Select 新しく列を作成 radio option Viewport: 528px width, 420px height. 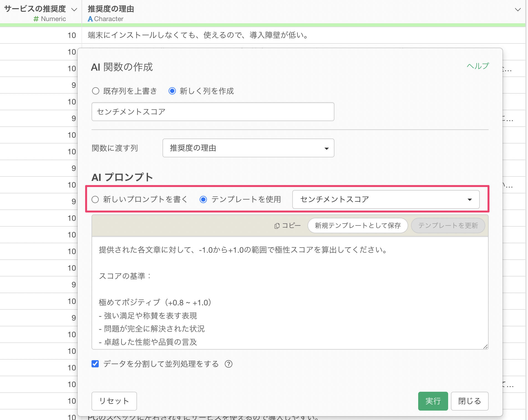[172, 91]
